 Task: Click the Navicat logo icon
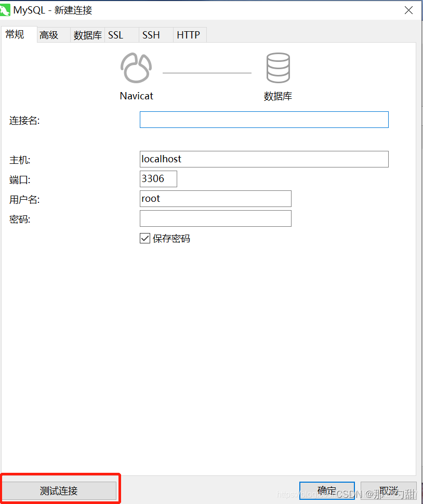136,68
